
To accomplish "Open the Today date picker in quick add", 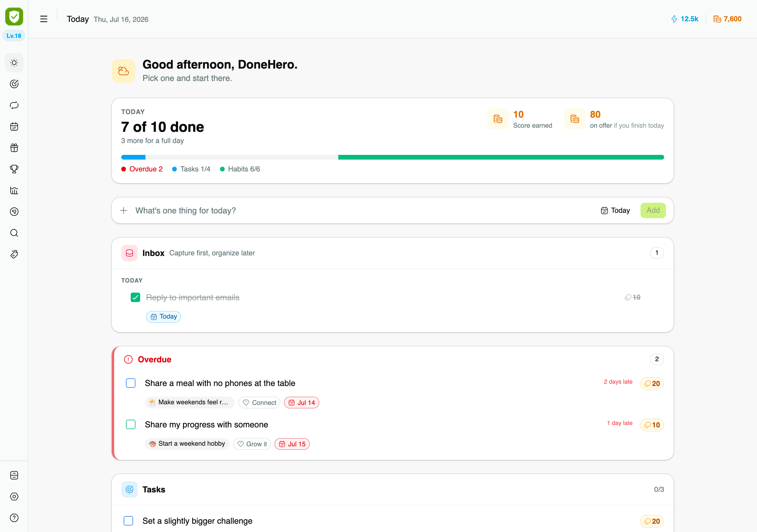I will (615, 210).
